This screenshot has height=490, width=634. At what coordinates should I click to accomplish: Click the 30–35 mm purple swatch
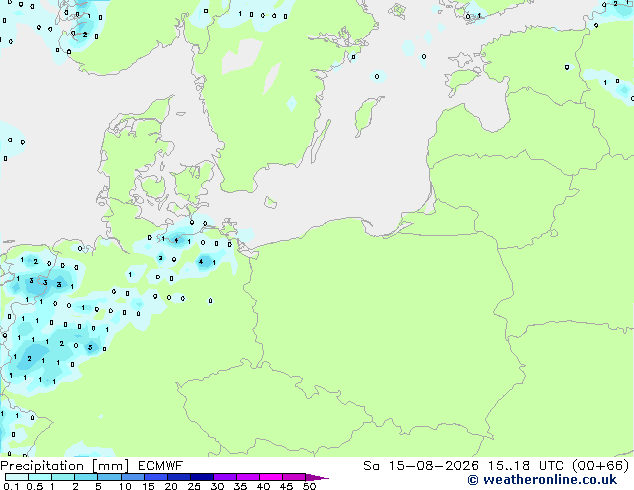pyautogui.click(x=225, y=477)
